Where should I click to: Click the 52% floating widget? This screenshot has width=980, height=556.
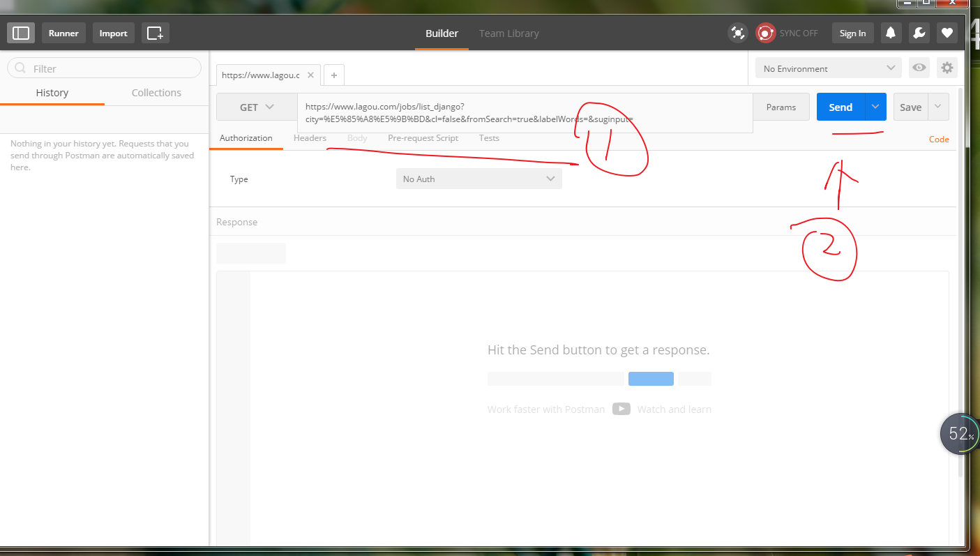[960, 434]
